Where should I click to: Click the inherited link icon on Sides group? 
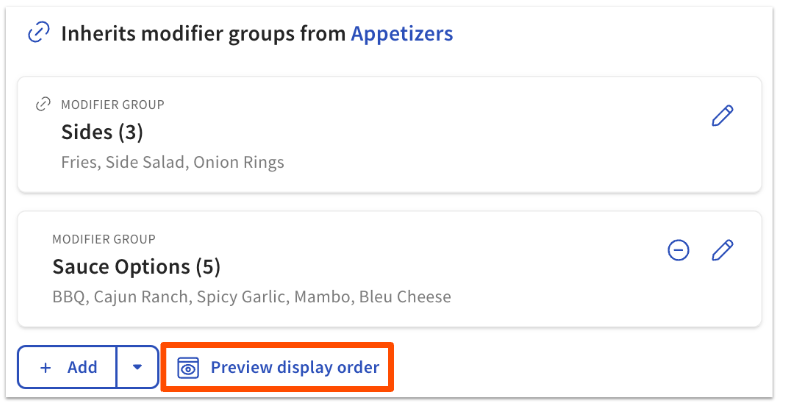tap(43, 104)
